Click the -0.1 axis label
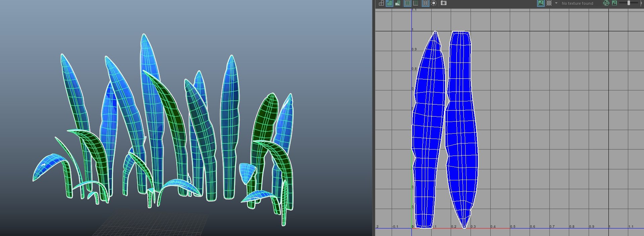This screenshot has height=236, width=644. tap(395, 227)
